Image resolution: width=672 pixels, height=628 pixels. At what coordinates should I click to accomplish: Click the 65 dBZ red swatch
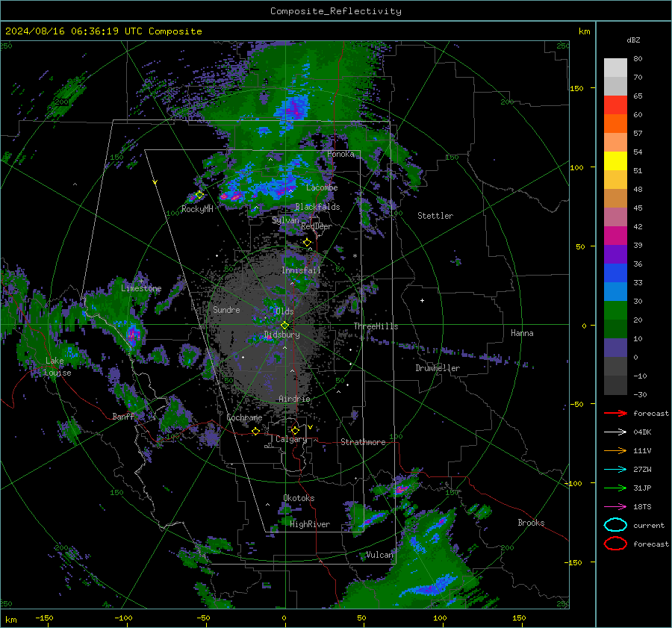point(615,105)
